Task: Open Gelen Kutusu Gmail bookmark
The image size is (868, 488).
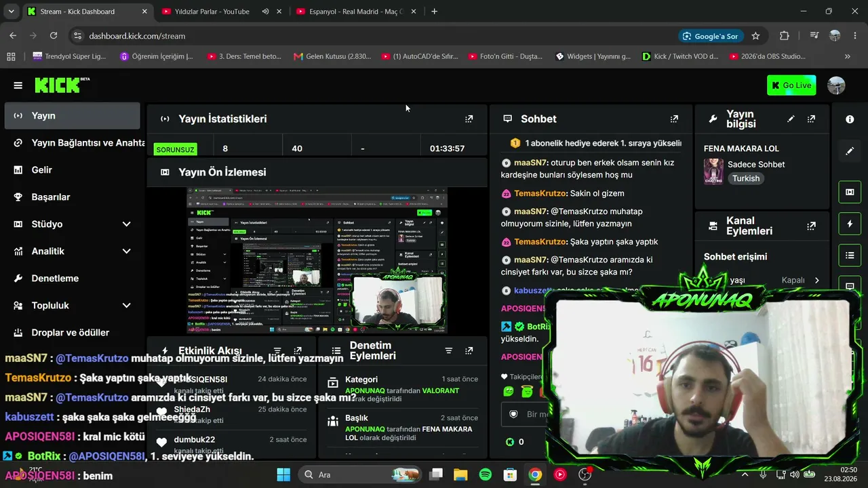Action: 332,57
